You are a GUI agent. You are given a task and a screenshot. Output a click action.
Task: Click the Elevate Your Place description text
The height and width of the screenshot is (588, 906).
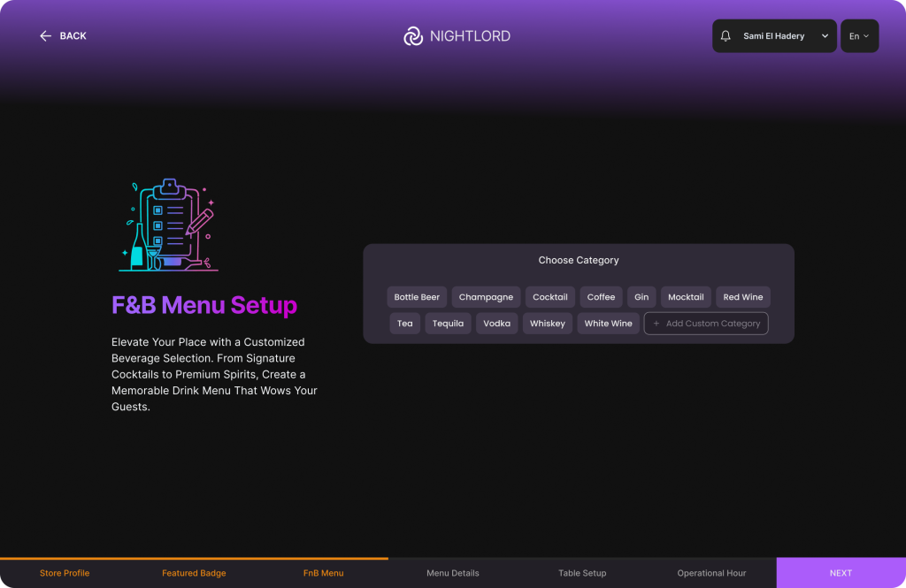coord(214,374)
